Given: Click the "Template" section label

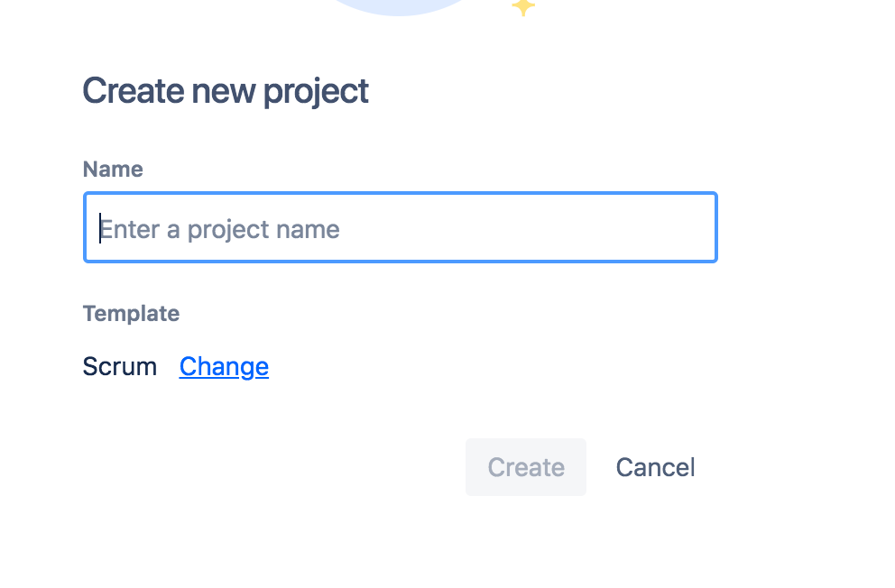Looking at the screenshot, I should 131,314.
